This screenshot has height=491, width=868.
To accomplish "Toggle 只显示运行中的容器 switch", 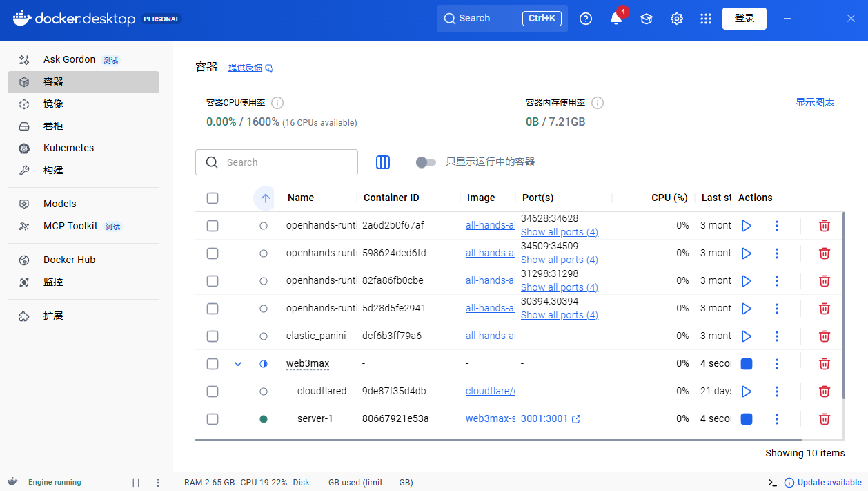I will coord(426,162).
